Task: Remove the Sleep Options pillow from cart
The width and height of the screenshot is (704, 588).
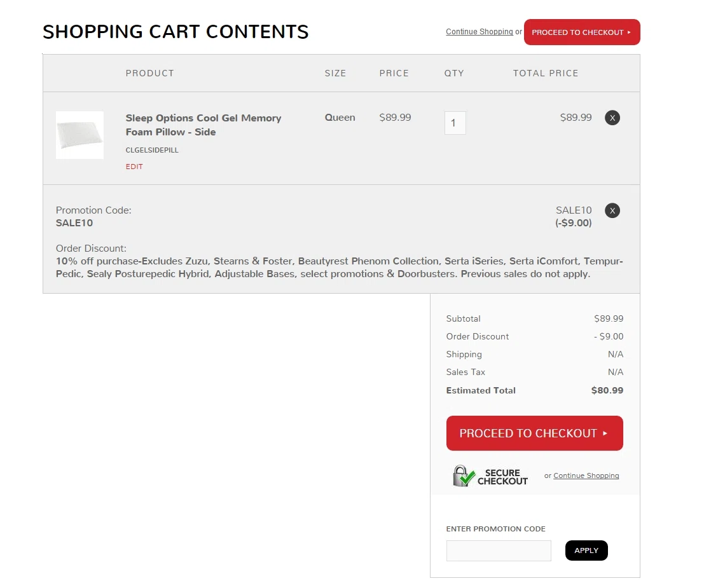Action: point(612,118)
